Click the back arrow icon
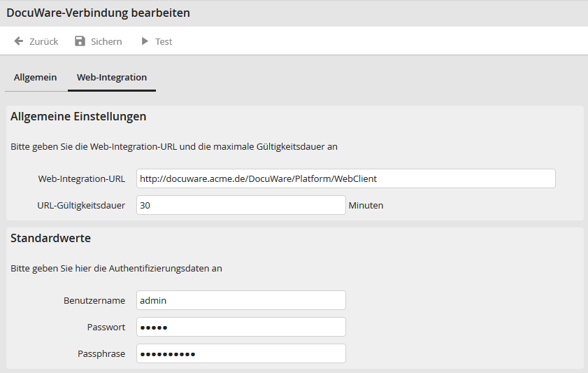The image size is (588, 373). pos(19,41)
